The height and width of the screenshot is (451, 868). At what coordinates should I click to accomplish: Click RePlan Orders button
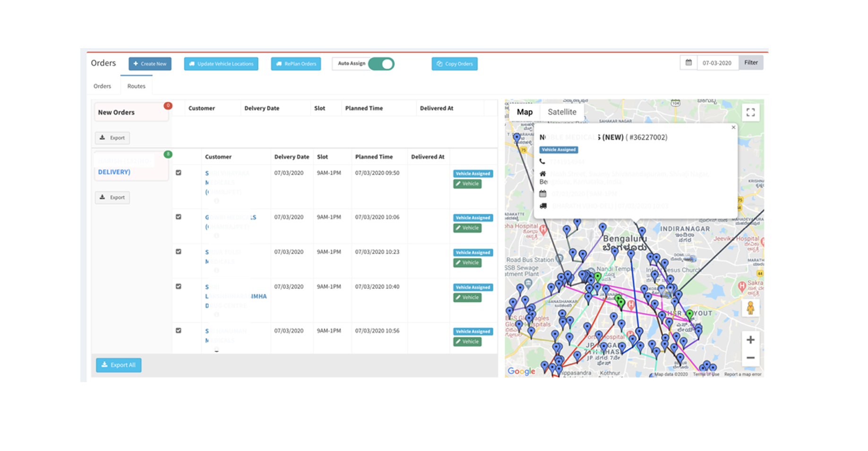tap(296, 64)
